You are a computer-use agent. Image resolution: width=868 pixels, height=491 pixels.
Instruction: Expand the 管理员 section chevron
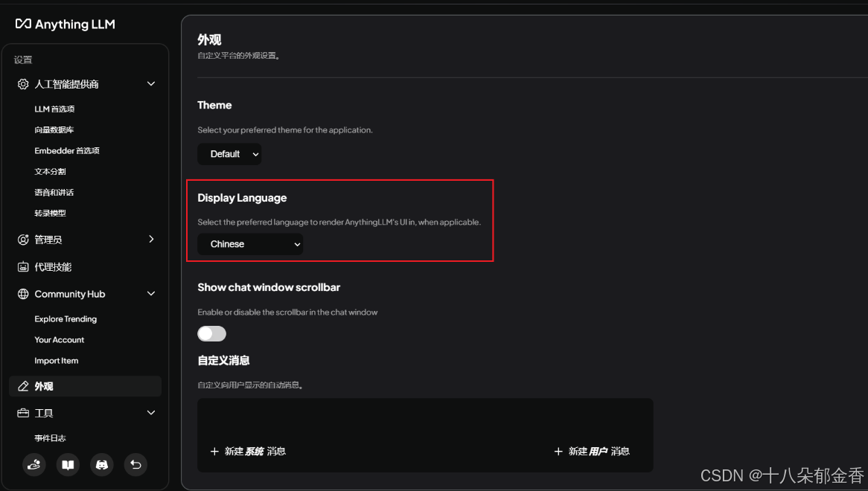tap(151, 239)
